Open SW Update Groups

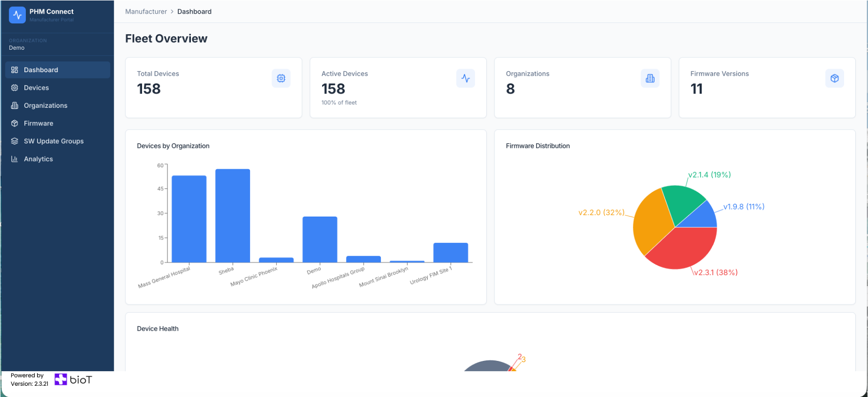coord(58,141)
